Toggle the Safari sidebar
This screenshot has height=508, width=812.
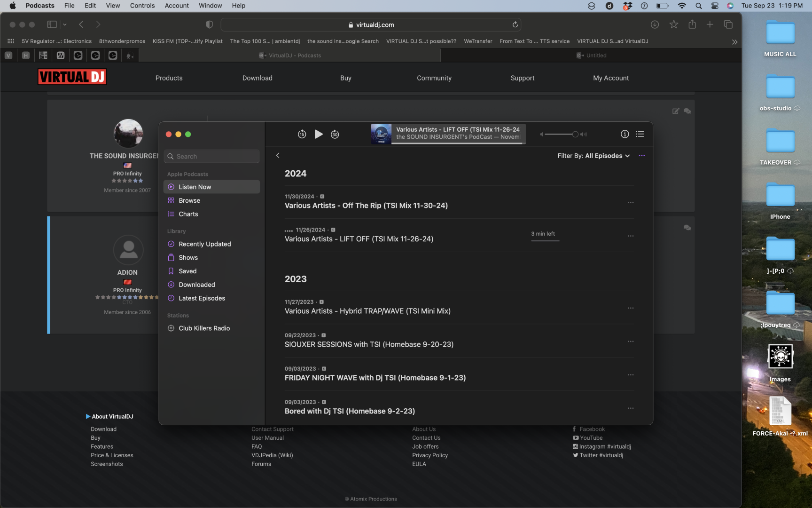(x=52, y=24)
